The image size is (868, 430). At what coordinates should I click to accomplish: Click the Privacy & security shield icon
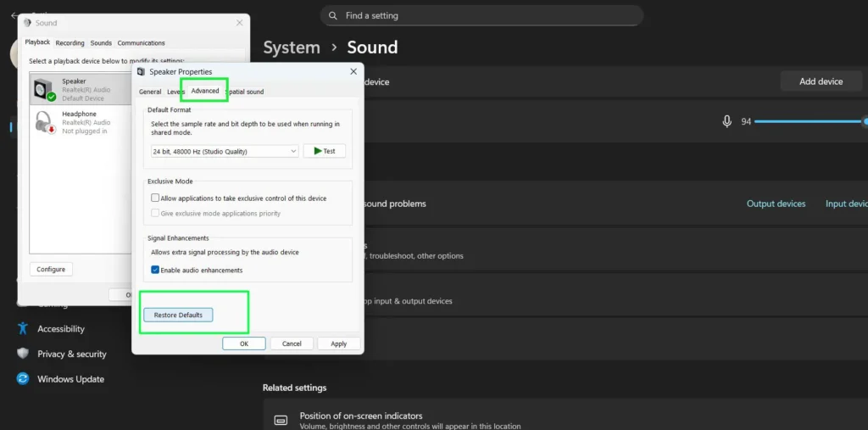coord(23,354)
